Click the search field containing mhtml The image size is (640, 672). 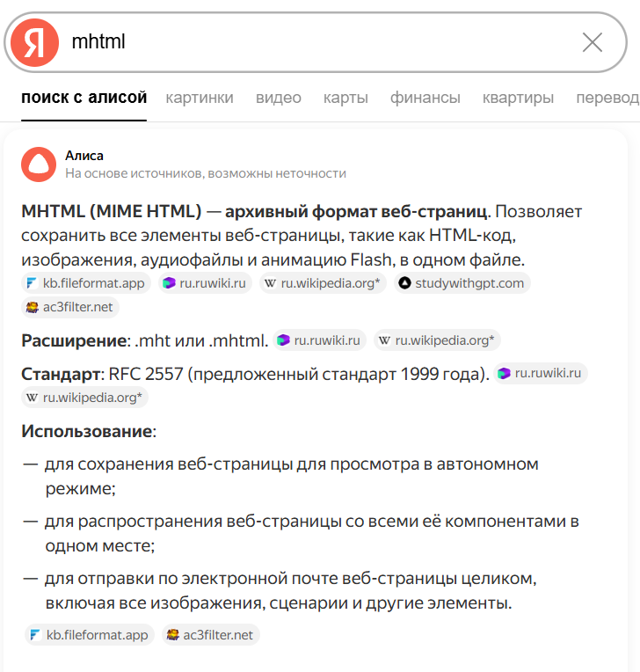coord(316,42)
